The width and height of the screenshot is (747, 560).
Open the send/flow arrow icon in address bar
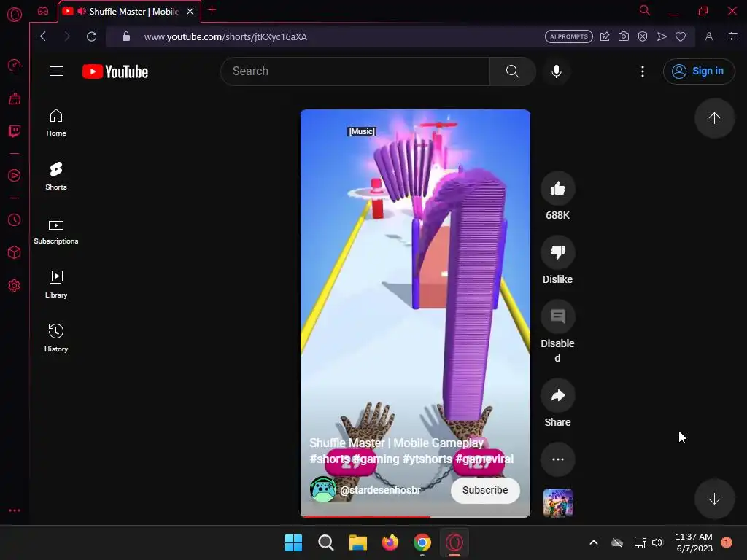tap(662, 36)
